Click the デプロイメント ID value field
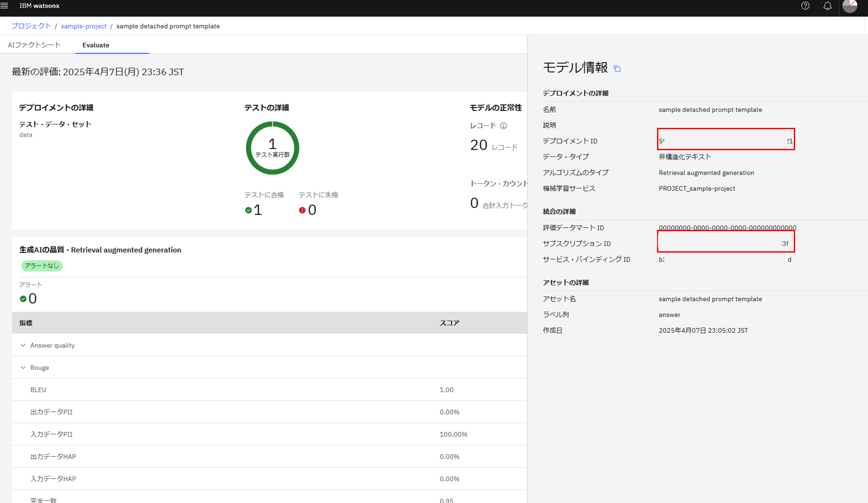Viewport: 868px width, 503px height. (x=725, y=141)
